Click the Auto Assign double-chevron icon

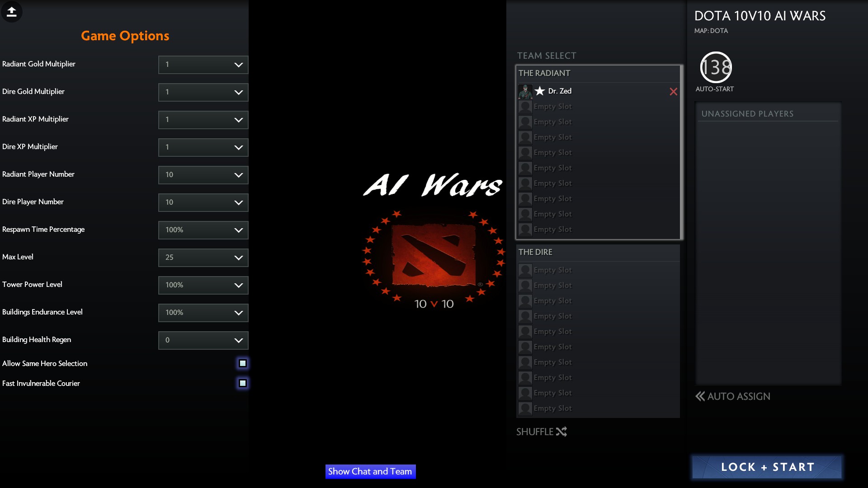pos(700,396)
